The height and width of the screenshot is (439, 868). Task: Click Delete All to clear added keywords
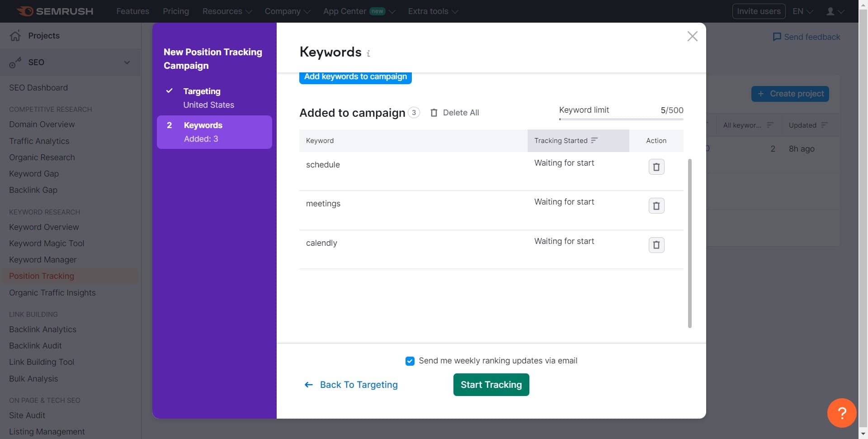tap(462, 113)
